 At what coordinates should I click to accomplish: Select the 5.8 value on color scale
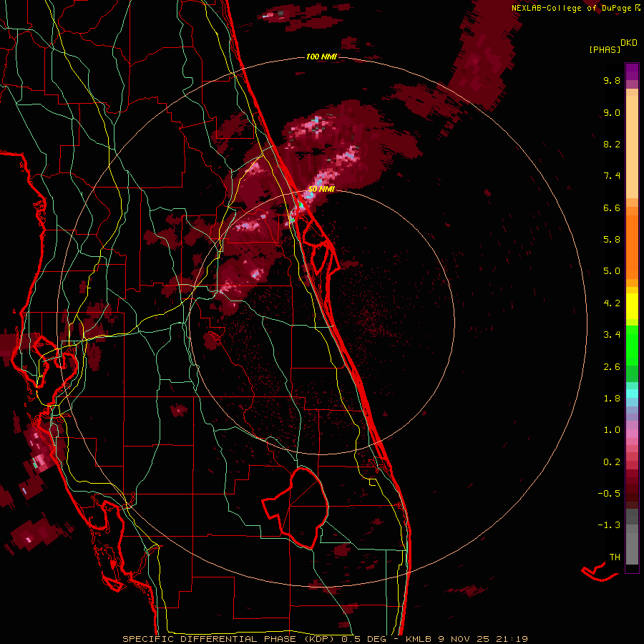(x=612, y=240)
